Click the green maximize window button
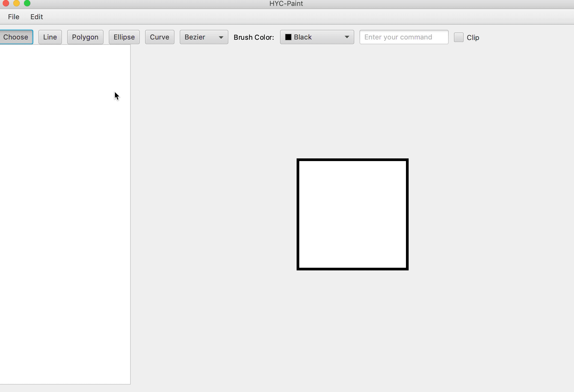The height and width of the screenshot is (392, 574). 27,3
